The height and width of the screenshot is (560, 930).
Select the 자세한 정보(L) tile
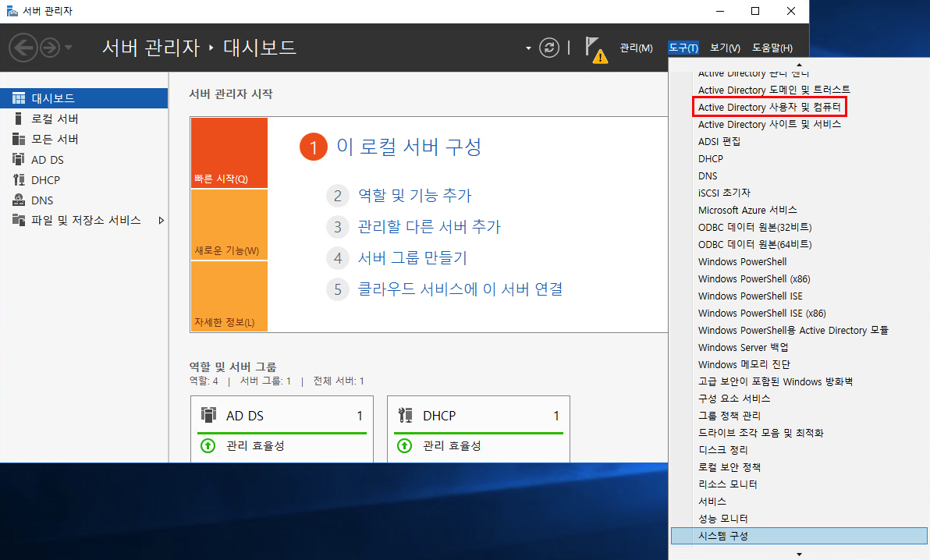[229, 296]
